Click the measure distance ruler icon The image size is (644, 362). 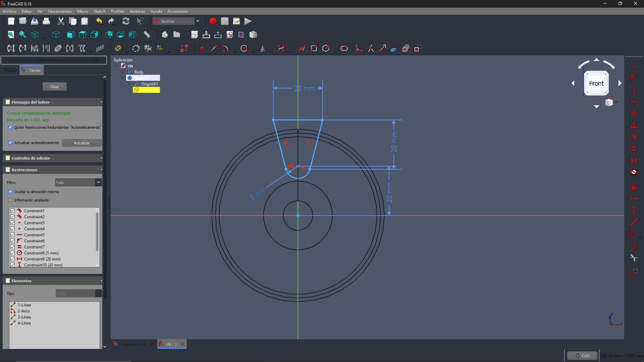[x=147, y=35]
